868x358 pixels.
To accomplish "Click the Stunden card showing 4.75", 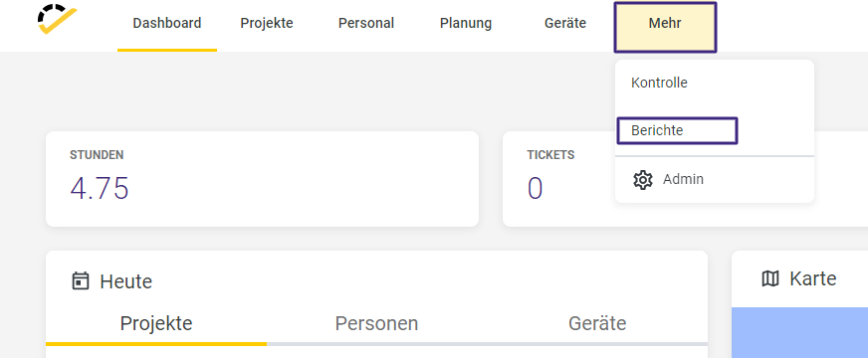I will [262, 179].
